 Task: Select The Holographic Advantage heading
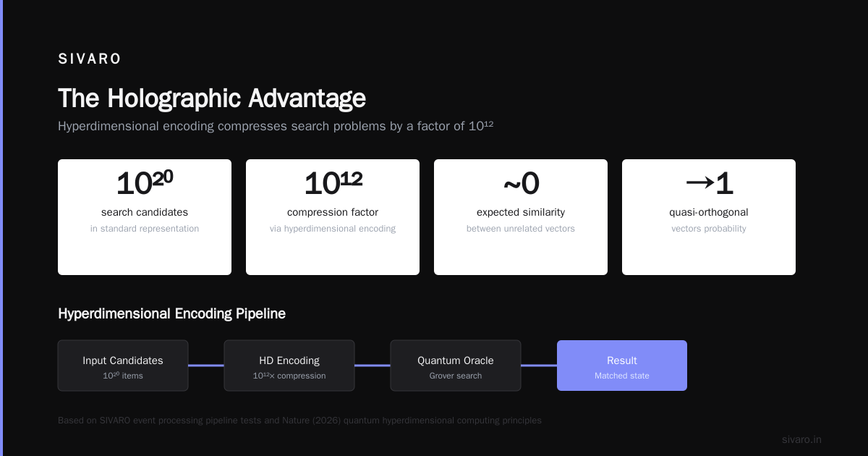coord(212,98)
